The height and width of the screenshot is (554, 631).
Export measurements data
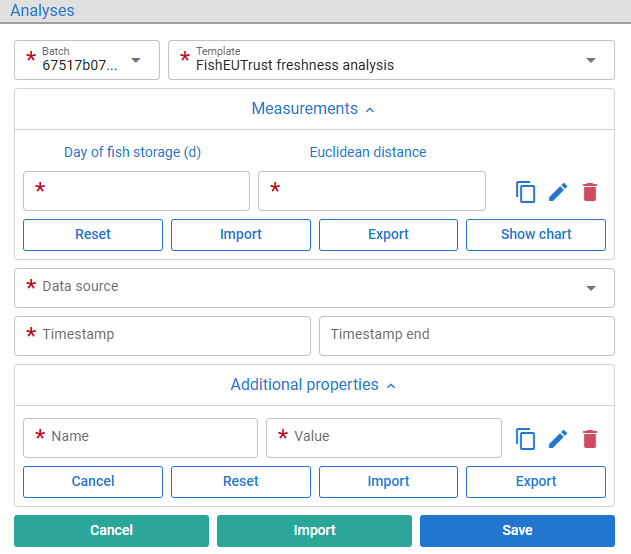click(388, 235)
